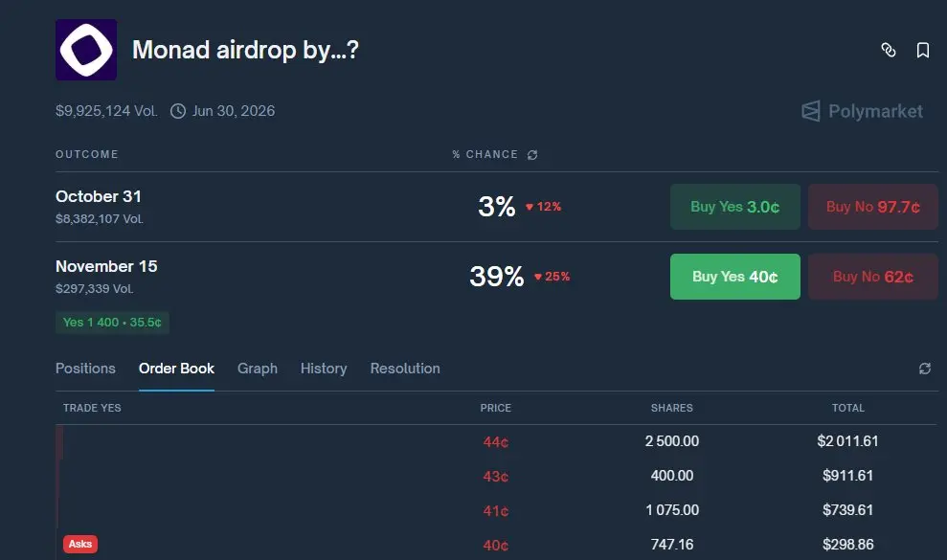Select the 44¢ ask order row
Viewport: 947px width, 560px height.
[495, 441]
